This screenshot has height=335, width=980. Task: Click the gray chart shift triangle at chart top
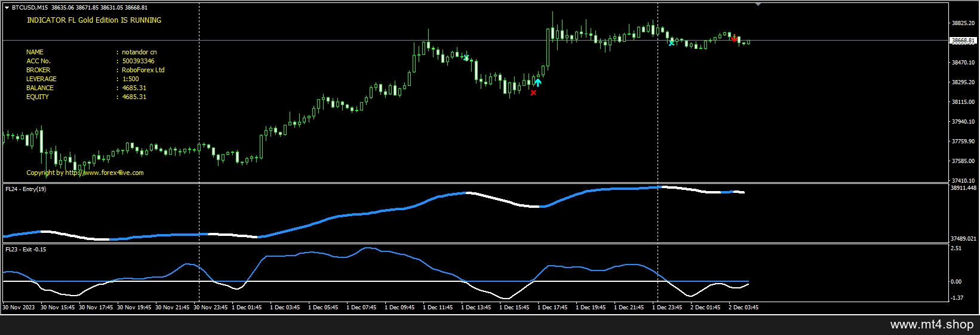point(758,5)
